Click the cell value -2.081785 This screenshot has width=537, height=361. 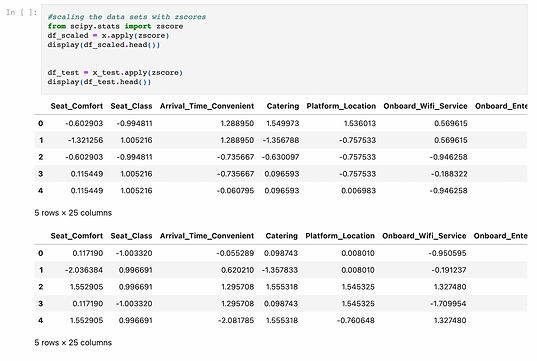pyautogui.click(x=236, y=320)
